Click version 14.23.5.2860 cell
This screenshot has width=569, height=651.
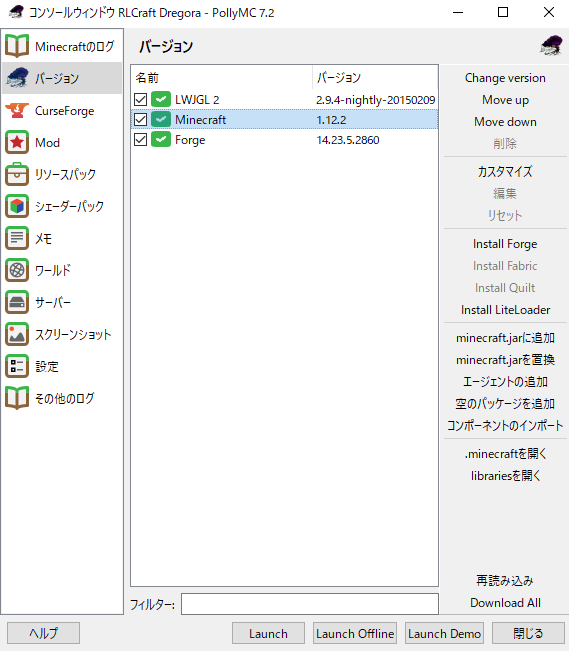[x=348, y=140]
